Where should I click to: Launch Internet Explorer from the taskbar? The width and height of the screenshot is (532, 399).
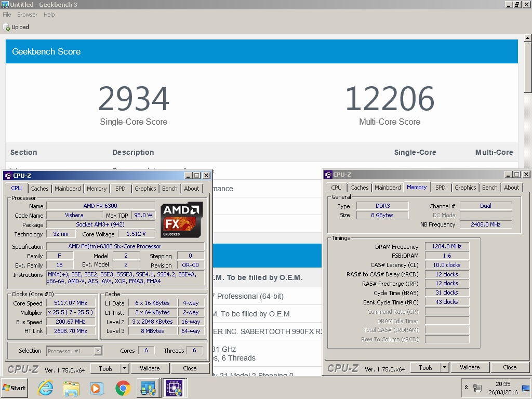point(46,388)
